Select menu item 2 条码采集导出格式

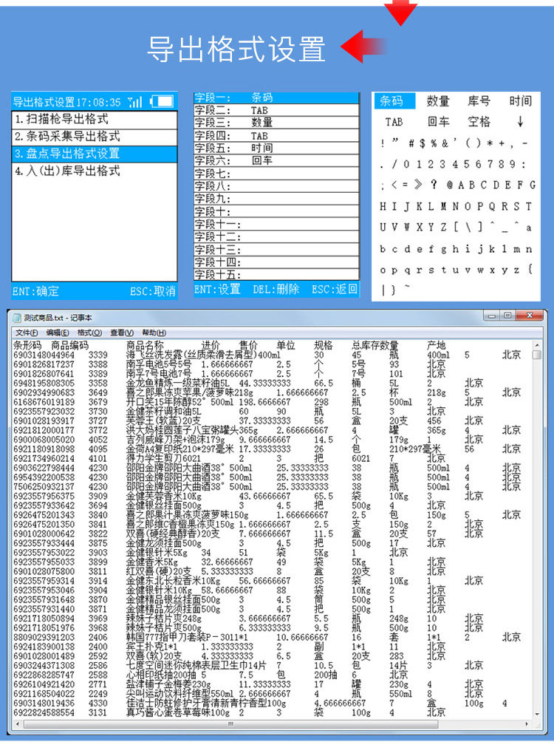pyautogui.click(x=95, y=136)
